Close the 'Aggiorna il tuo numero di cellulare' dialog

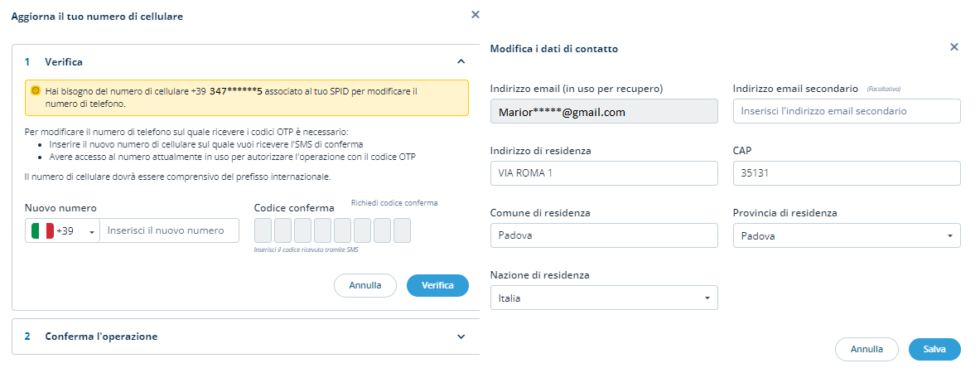(x=475, y=14)
